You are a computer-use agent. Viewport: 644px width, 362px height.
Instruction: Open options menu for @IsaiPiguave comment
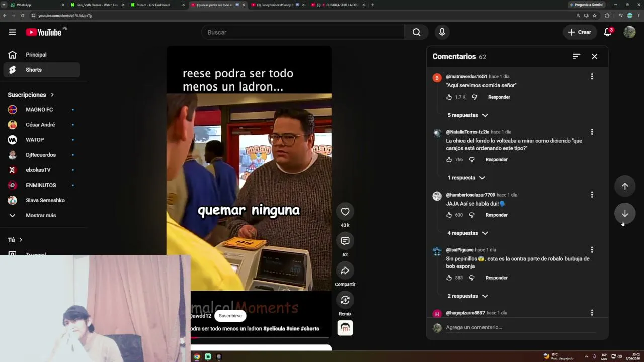pyautogui.click(x=592, y=250)
